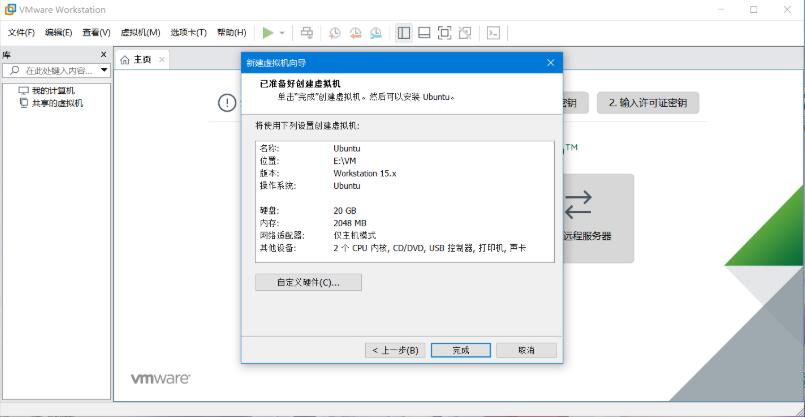Open the library search filter dropdown arrow

click(104, 70)
